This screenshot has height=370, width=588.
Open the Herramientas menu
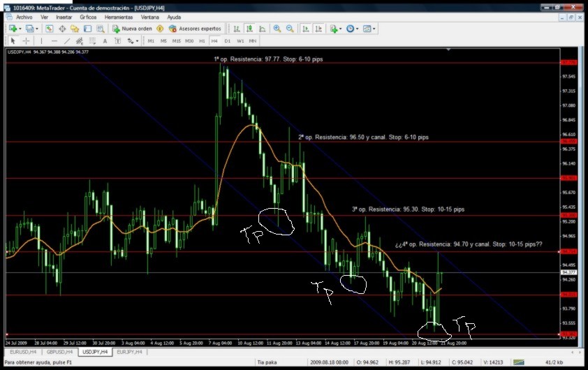(119, 17)
